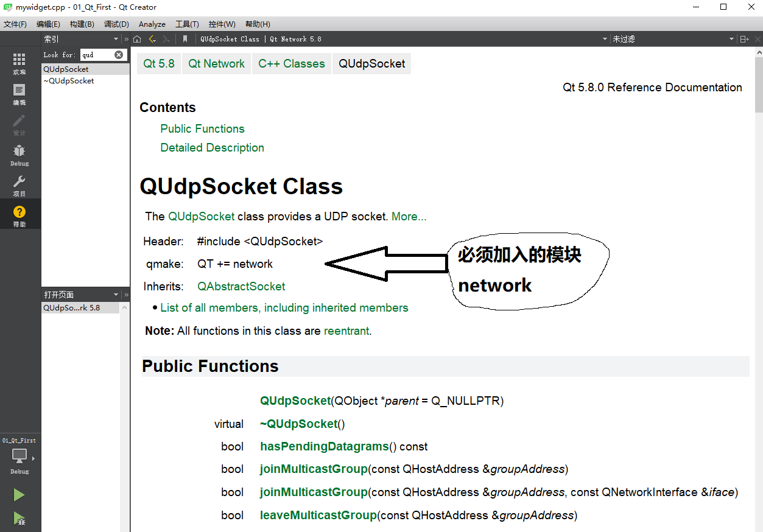The width and height of the screenshot is (763, 532).
Task: Follow the More... link
Action: (409, 217)
